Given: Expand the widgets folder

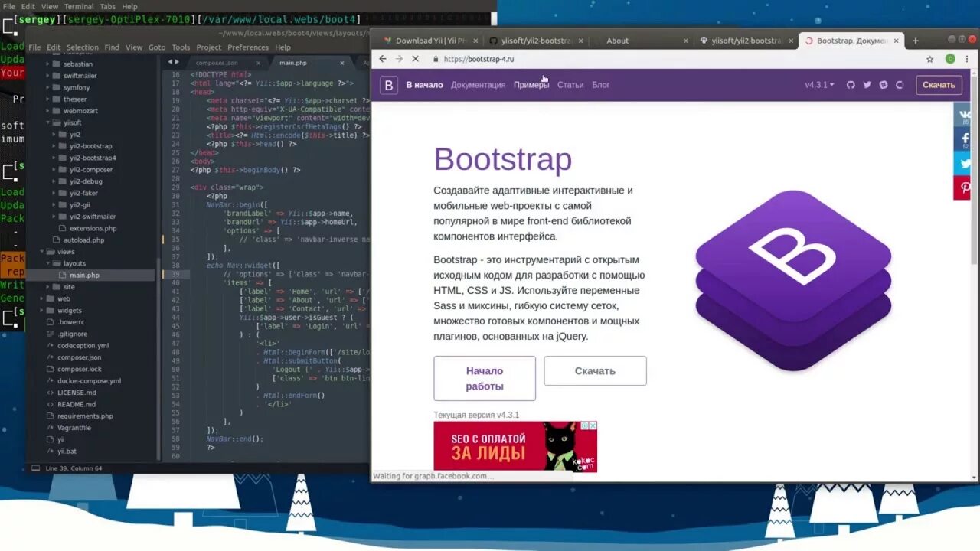Looking at the screenshot, I should 42,311.
